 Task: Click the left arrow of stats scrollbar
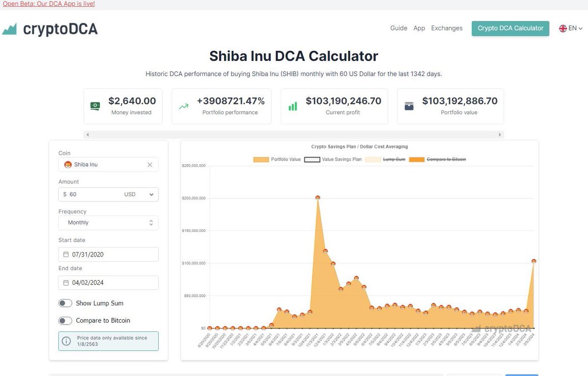click(x=87, y=134)
